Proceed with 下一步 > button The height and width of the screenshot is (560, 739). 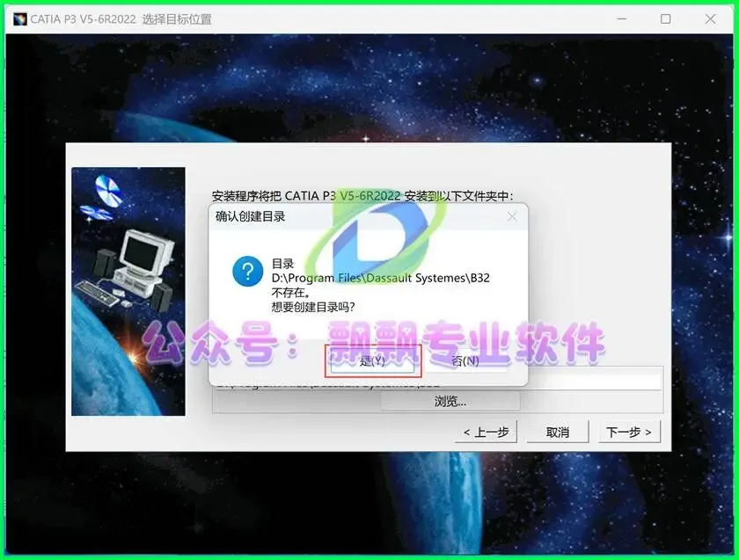(x=629, y=432)
